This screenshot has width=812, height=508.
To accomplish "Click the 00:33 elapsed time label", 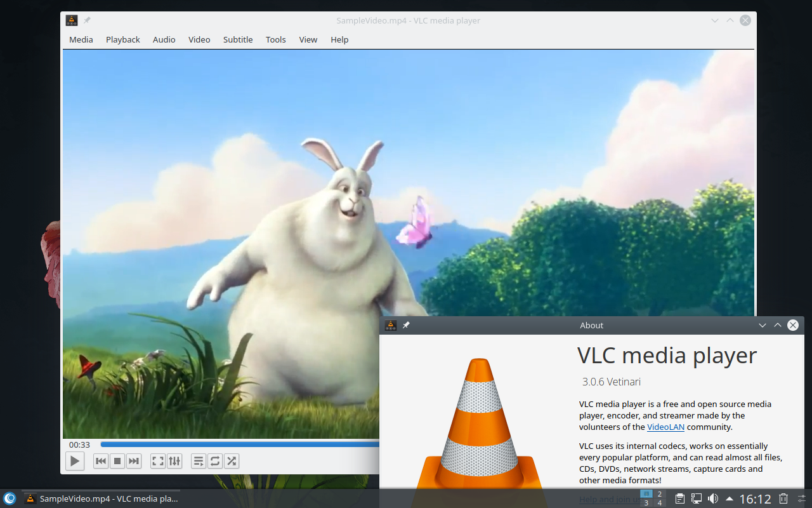I will click(x=79, y=444).
